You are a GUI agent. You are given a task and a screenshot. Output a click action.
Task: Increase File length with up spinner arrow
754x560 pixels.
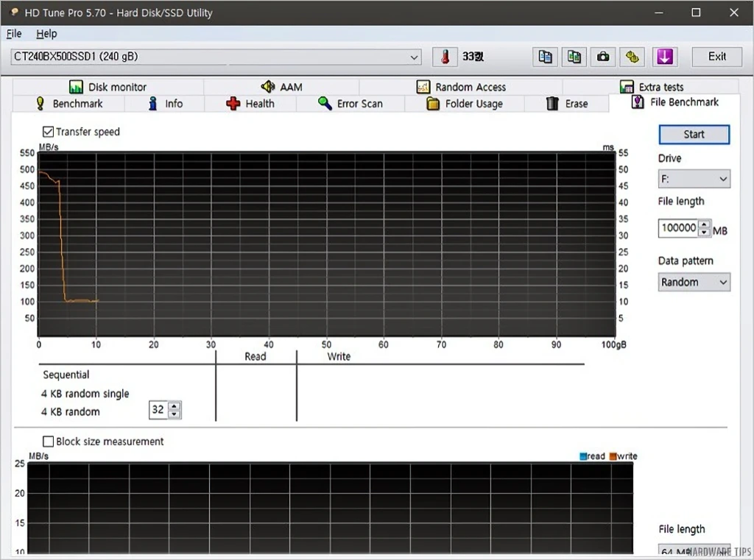click(704, 224)
